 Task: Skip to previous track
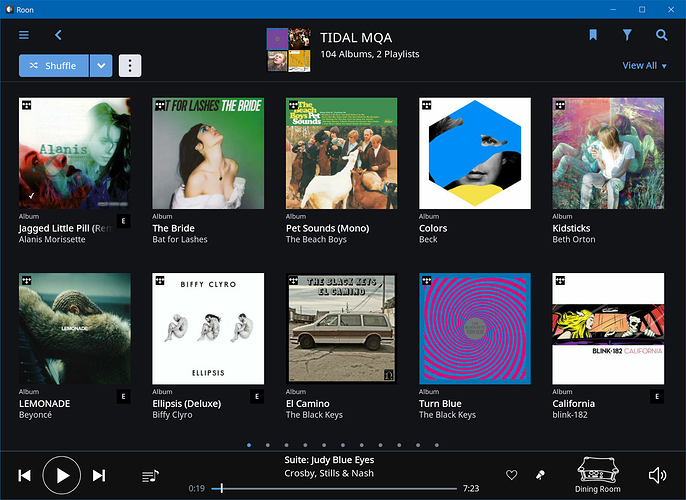coord(24,476)
